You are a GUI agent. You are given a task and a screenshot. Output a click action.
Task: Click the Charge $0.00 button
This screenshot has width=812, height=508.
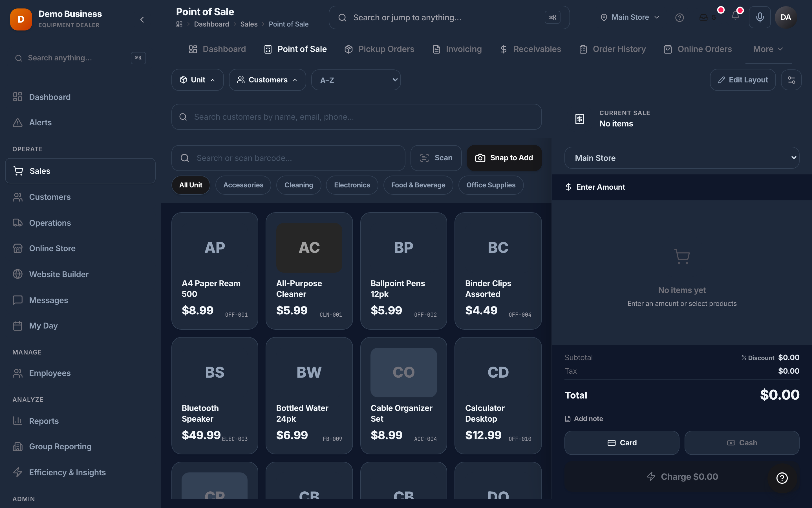[682, 476]
